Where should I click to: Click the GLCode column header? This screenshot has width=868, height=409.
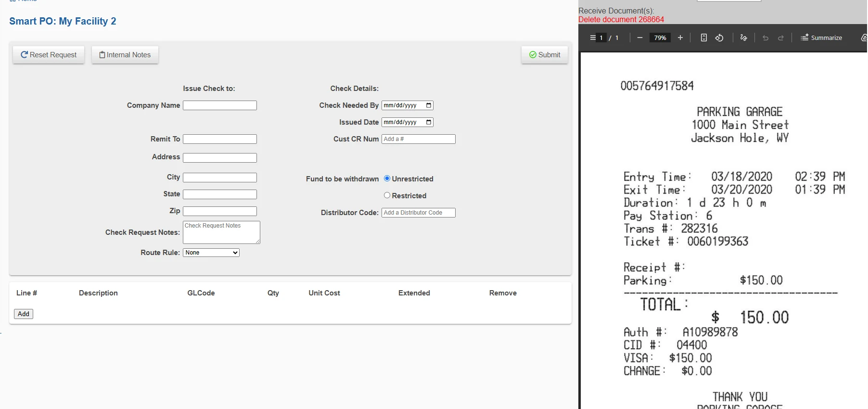point(201,293)
